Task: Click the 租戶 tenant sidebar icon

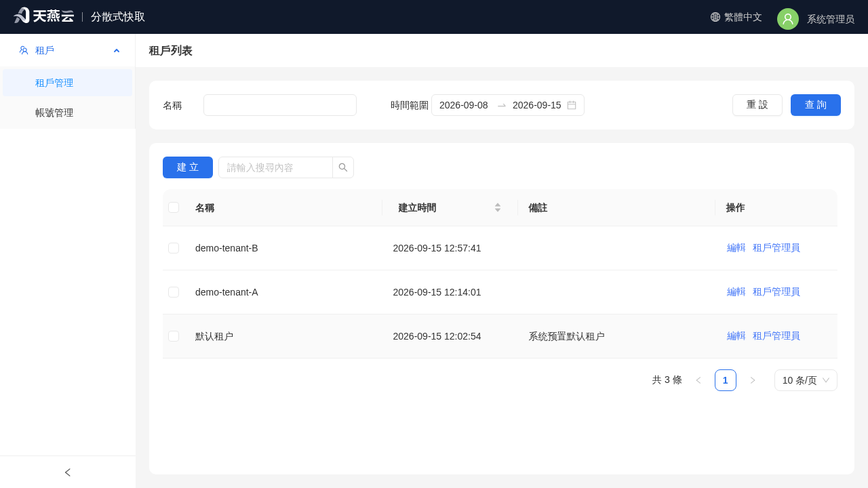Action: click(x=24, y=50)
